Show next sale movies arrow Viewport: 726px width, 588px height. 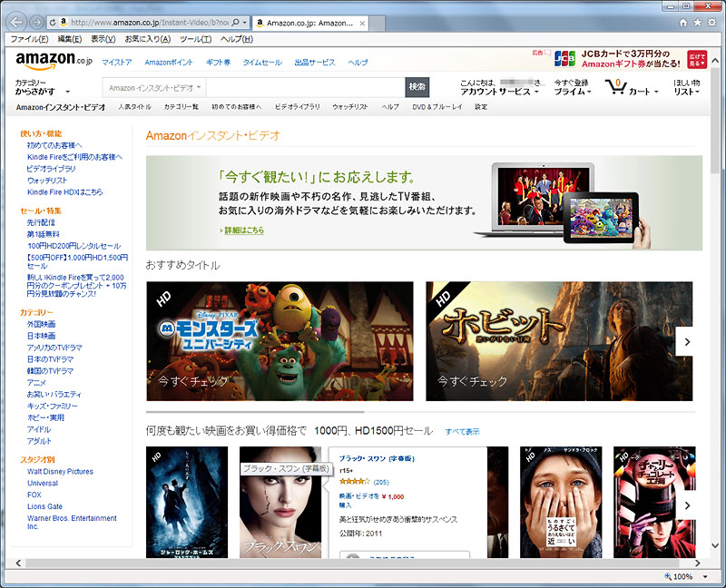[x=687, y=505]
